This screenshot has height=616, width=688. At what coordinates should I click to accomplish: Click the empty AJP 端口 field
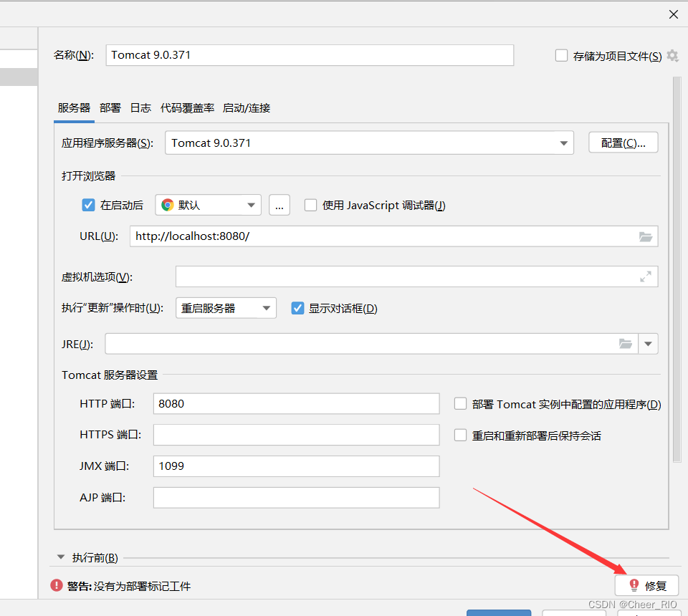(x=296, y=498)
